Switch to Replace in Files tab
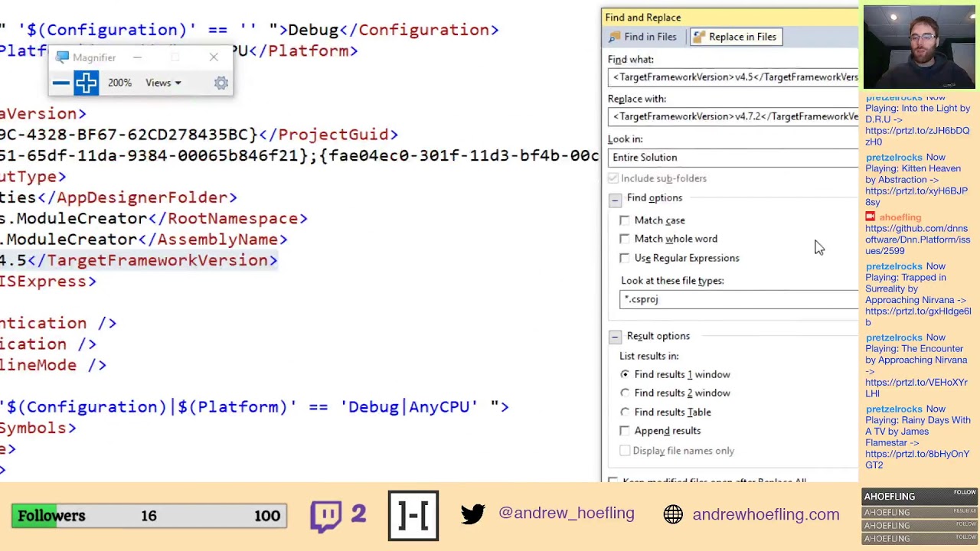Viewport: 980px width, 551px height. click(x=735, y=37)
